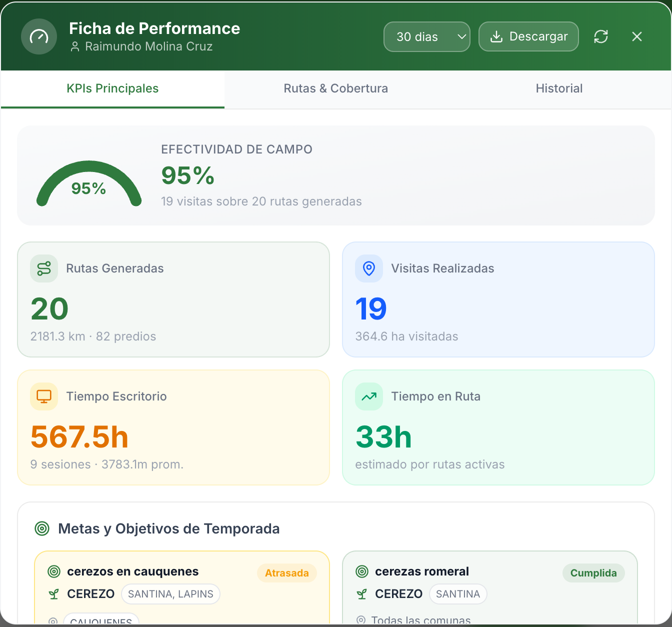Image resolution: width=672 pixels, height=627 pixels.
Task: Switch to Rutas & Cobertura tab
Action: point(336,89)
